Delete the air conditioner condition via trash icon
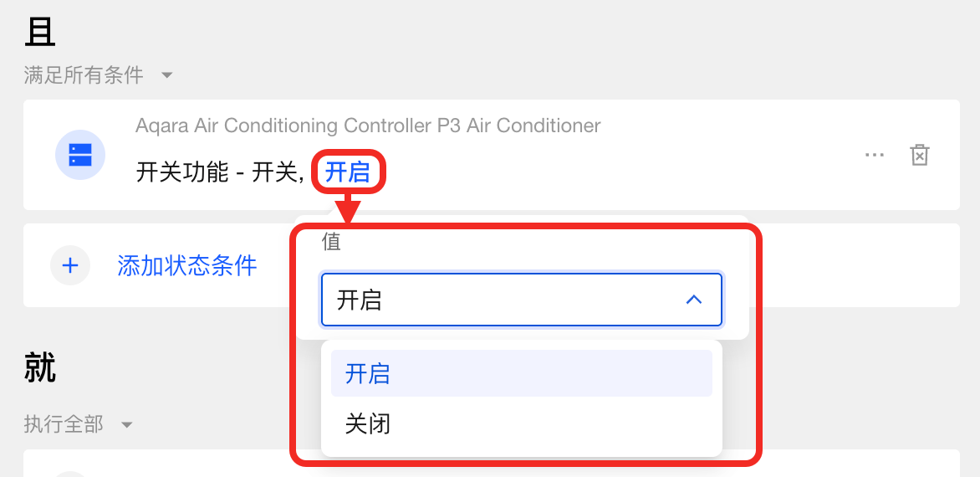 click(919, 155)
